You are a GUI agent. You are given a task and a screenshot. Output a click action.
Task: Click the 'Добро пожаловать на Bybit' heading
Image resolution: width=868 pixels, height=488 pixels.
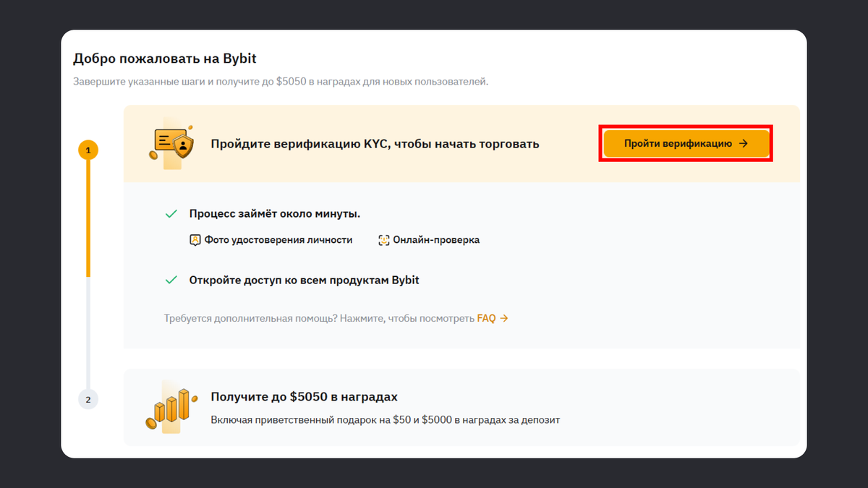click(165, 59)
